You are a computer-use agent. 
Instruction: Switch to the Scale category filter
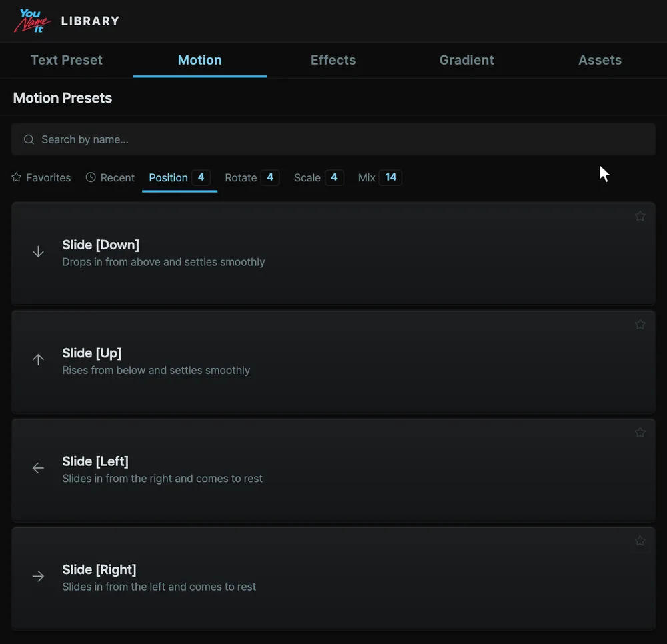coord(319,178)
